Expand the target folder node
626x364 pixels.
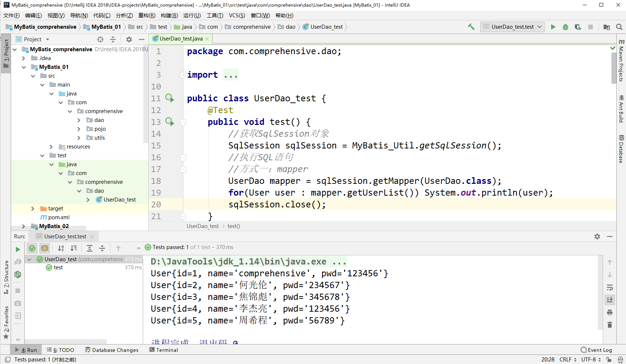[x=33, y=209]
